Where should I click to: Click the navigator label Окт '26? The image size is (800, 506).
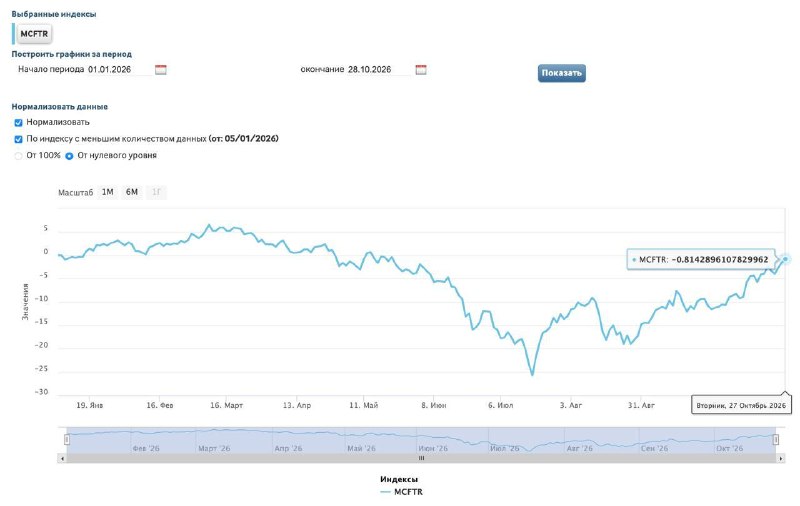(730, 448)
